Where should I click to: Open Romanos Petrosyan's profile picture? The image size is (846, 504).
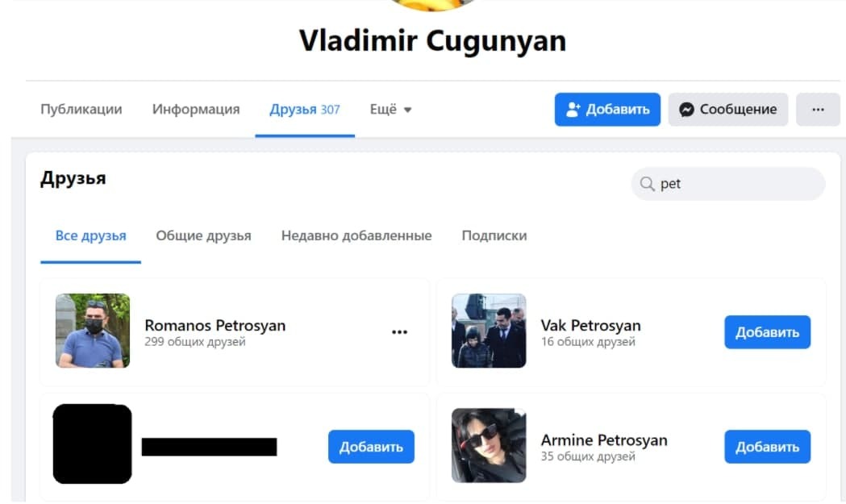[93, 331]
